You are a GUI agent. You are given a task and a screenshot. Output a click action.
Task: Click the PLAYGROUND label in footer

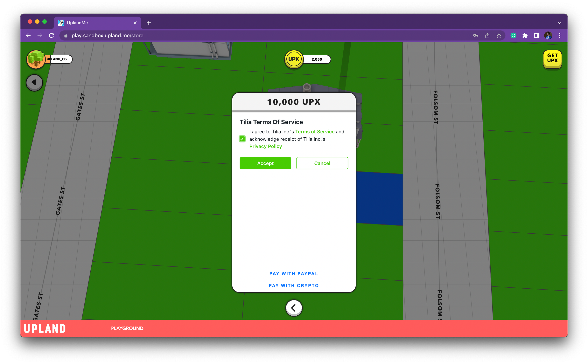point(127,328)
